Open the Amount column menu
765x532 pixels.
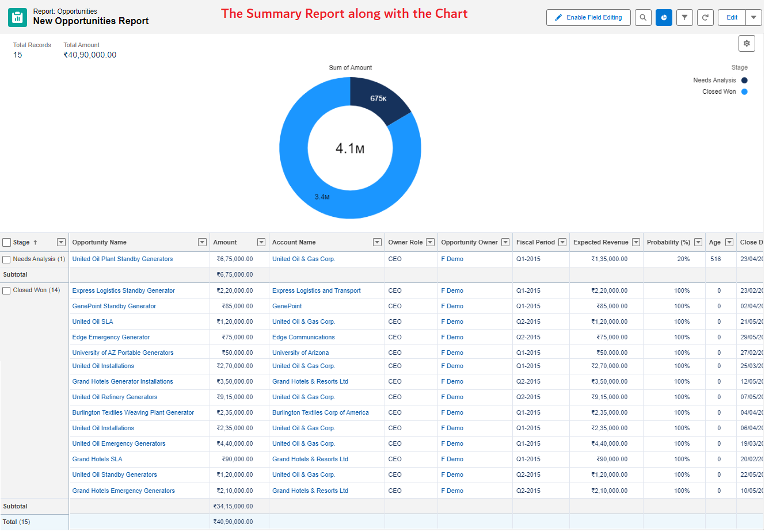(x=261, y=242)
